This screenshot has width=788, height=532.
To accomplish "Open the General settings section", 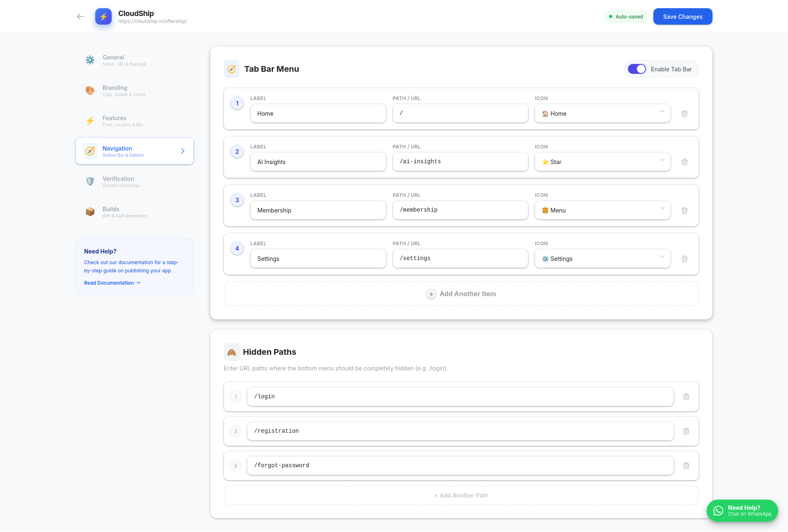I will coord(90,60).
